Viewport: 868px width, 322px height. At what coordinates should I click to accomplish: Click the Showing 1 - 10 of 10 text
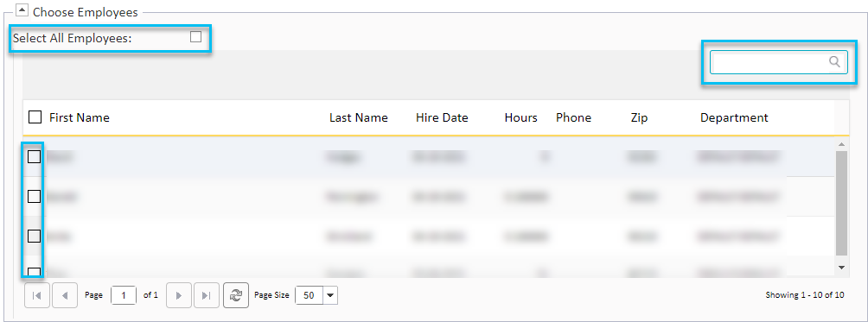point(805,295)
